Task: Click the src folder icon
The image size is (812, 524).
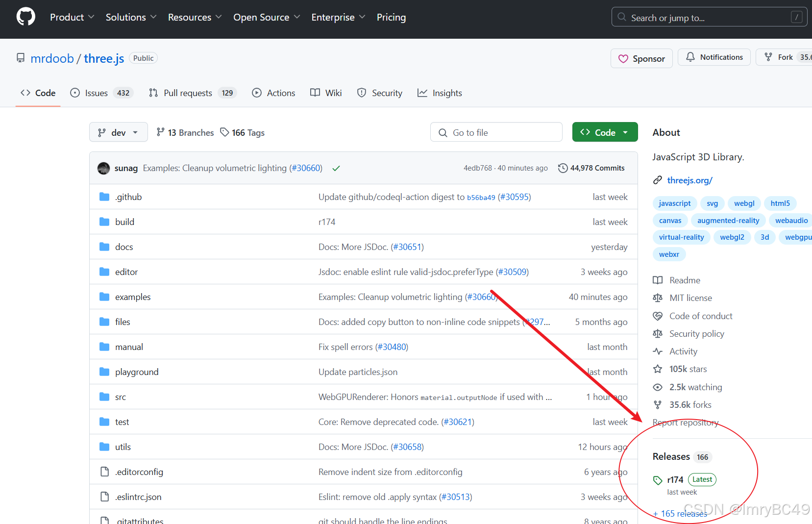Action: [x=104, y=397]
